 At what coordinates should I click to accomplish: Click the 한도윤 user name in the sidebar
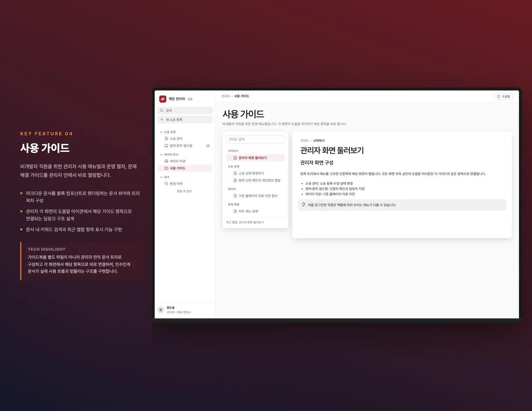(x=171, y=308)
